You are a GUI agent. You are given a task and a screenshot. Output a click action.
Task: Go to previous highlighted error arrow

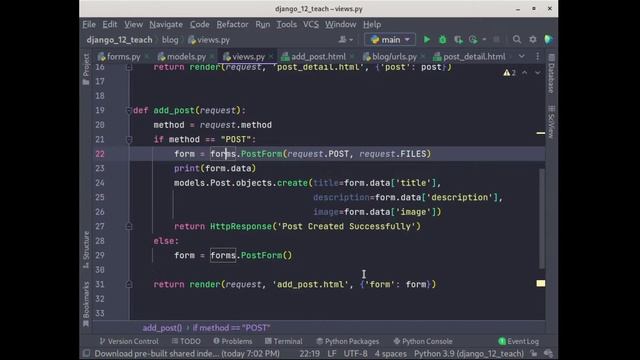click(x=525, y=73)
